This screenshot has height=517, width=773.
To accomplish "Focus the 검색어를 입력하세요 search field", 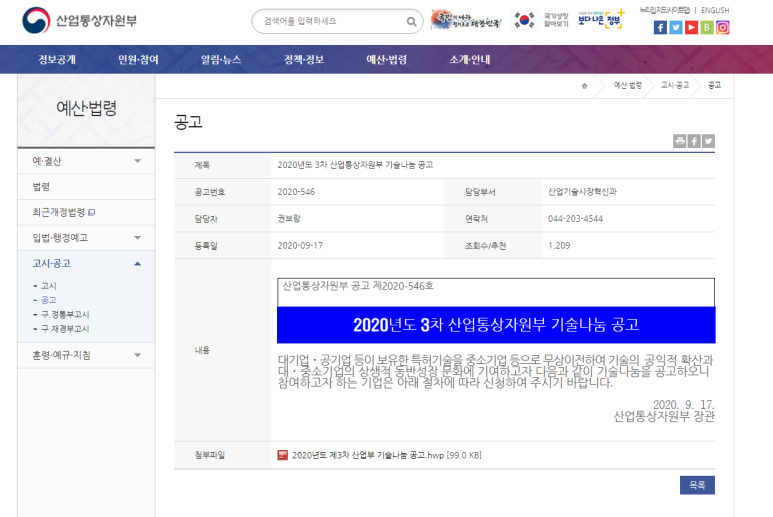I will (331, 21).
